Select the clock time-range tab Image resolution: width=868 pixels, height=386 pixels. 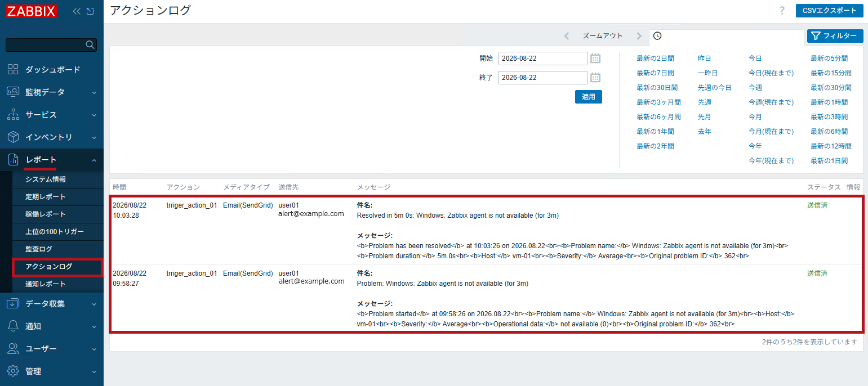pos(657,36)
